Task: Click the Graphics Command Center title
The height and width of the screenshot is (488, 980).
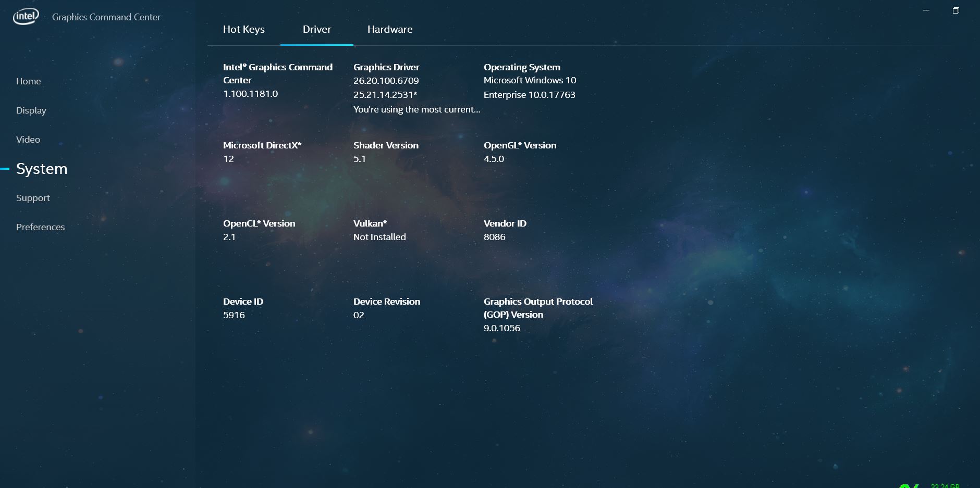Action: click(106, 17)
